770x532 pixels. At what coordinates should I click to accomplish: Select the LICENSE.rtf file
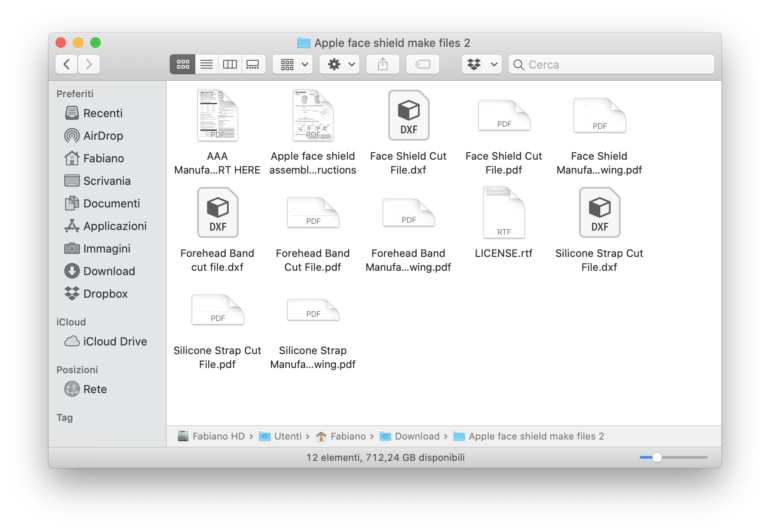click(503, 213)
